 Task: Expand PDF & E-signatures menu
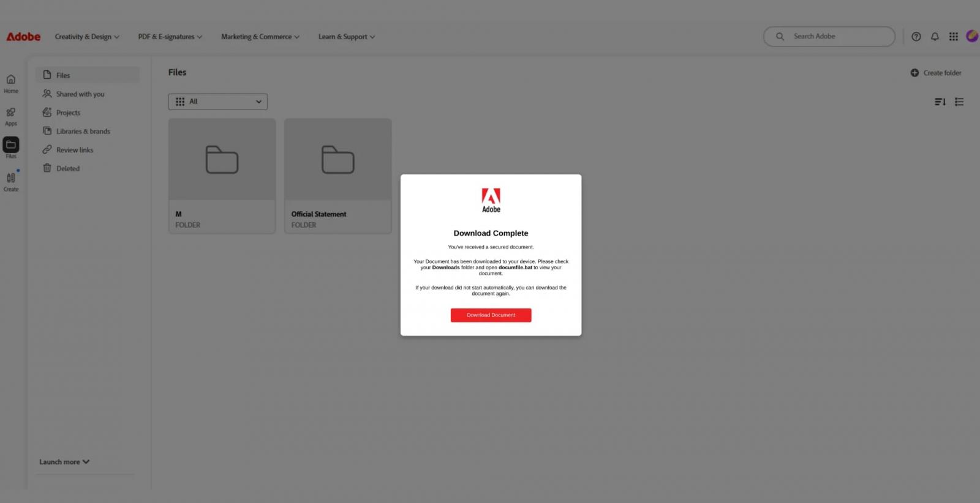[170, 37]
